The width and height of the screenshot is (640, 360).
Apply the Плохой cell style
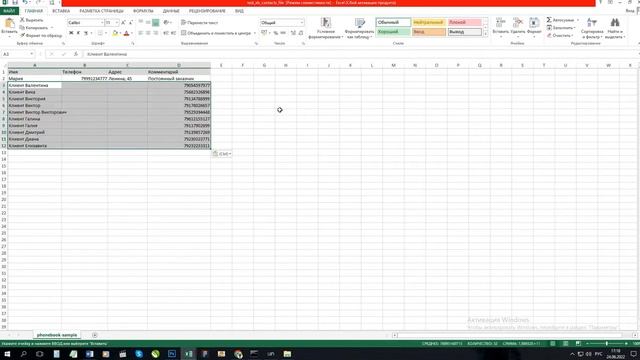coord(464,22)
